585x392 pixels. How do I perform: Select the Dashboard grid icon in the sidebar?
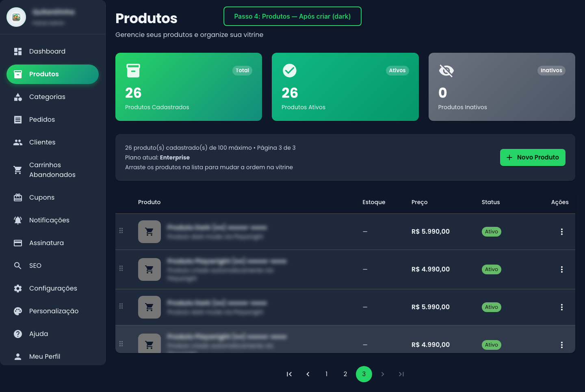click(17, 51)
